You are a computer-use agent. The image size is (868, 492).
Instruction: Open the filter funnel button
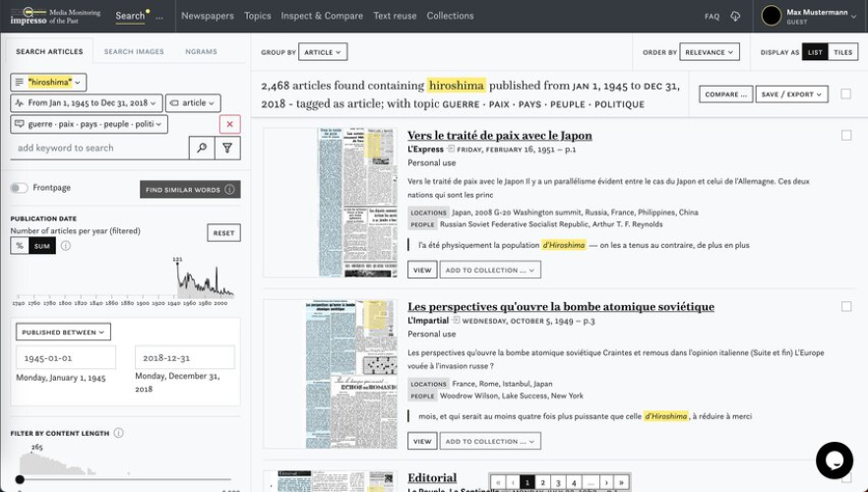point(227,148)
